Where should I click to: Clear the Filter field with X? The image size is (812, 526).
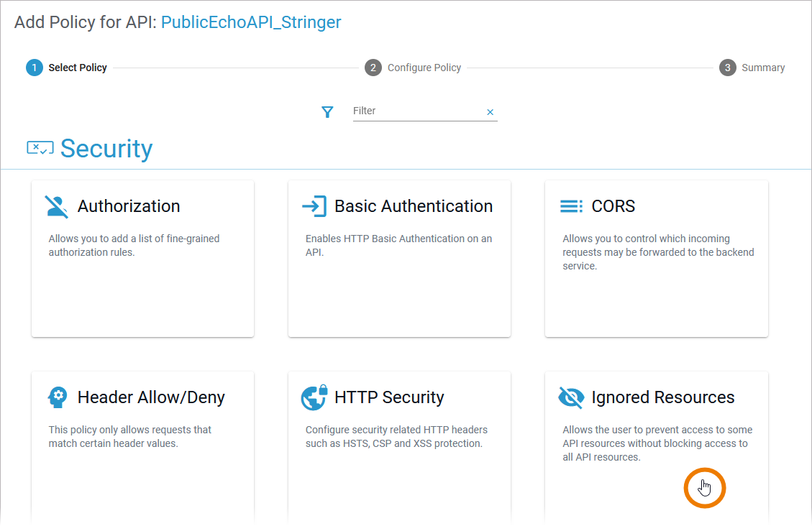pyautogui.click(x=491, y=112)
